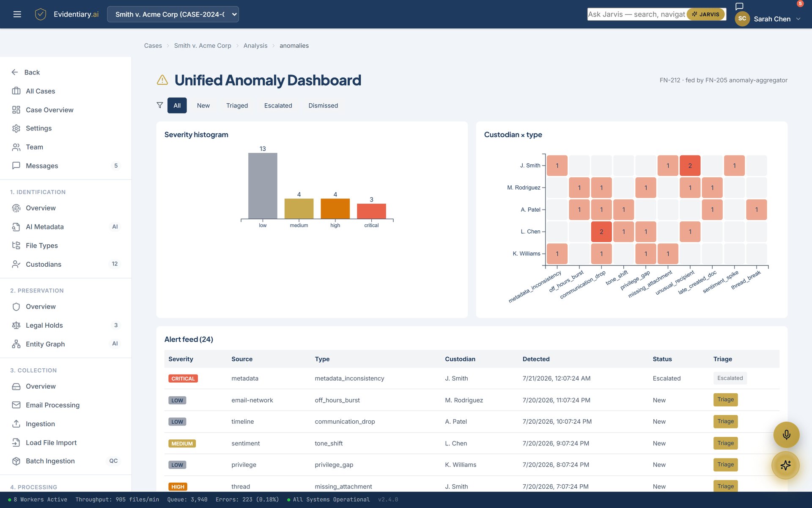Click the Analysis breadcrumb link
The height and width of the screenshot is (508, 812).
[255, 46]
